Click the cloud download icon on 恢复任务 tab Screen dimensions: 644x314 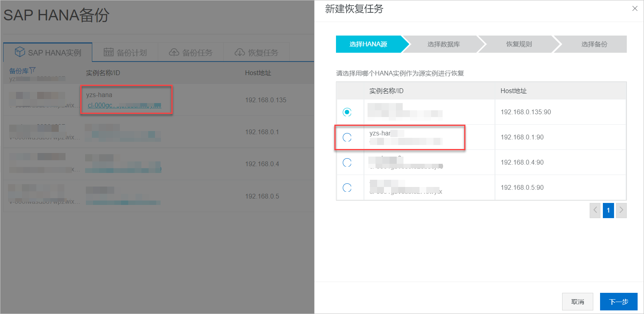point(240,52)
